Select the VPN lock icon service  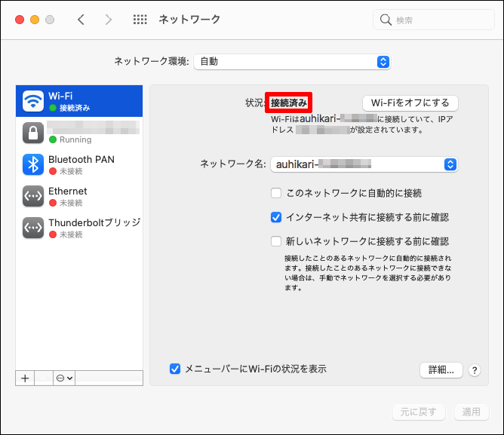pyautogui.click(x=33, y=133)
